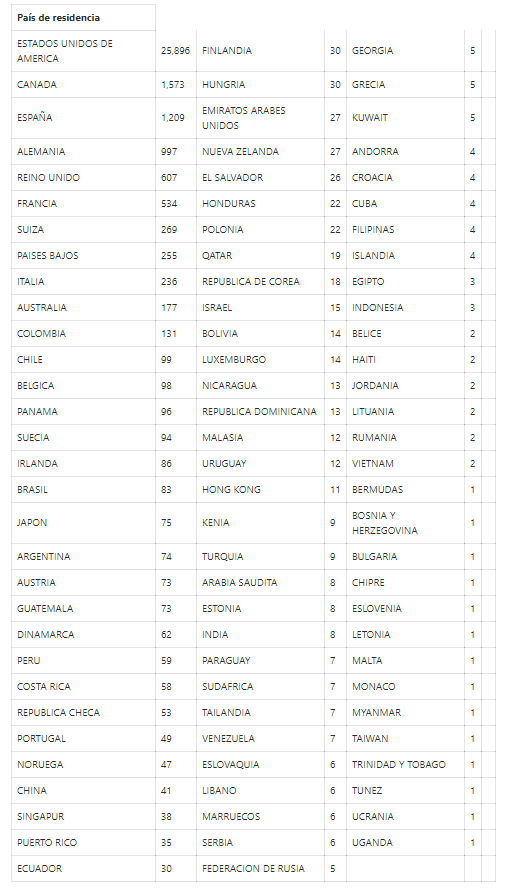Click the ARABIA SAUDITA cell
This screenshot has height=890, width=513.
260,582
